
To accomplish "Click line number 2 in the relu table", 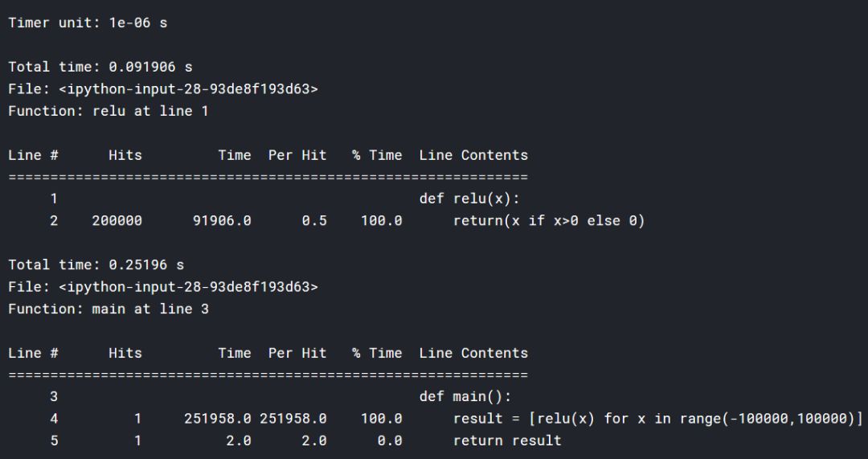I will point(54,220).
